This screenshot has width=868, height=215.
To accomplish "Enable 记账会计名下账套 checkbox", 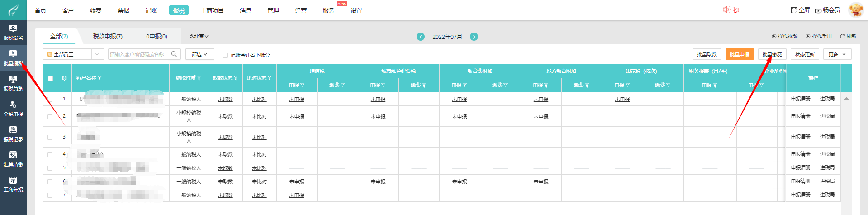I will pos(225,55).
